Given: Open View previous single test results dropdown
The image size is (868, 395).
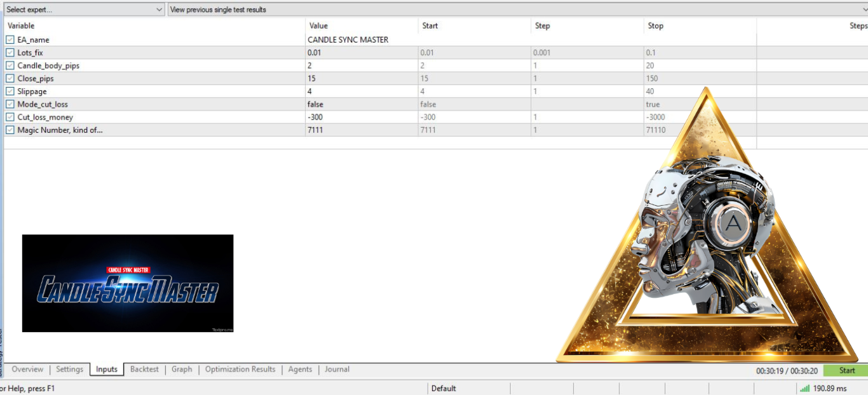Looking at the screenshot, I should point(518,10).
